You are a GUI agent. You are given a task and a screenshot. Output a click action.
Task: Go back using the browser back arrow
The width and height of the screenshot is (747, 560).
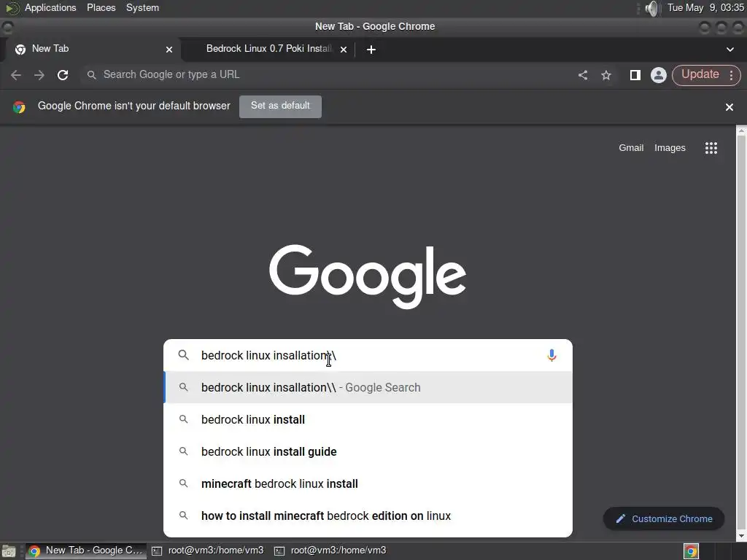pyautogui.click(x=16, y=75)
